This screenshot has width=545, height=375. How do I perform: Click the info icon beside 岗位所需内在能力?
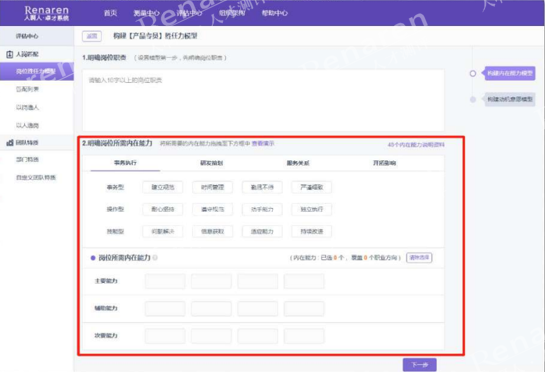click(155, 258)
